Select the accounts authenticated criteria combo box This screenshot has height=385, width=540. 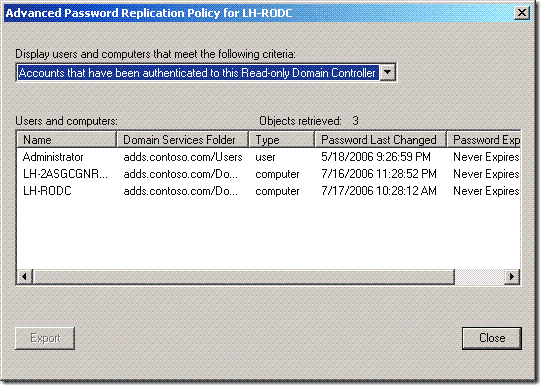(x=206, y=73)
